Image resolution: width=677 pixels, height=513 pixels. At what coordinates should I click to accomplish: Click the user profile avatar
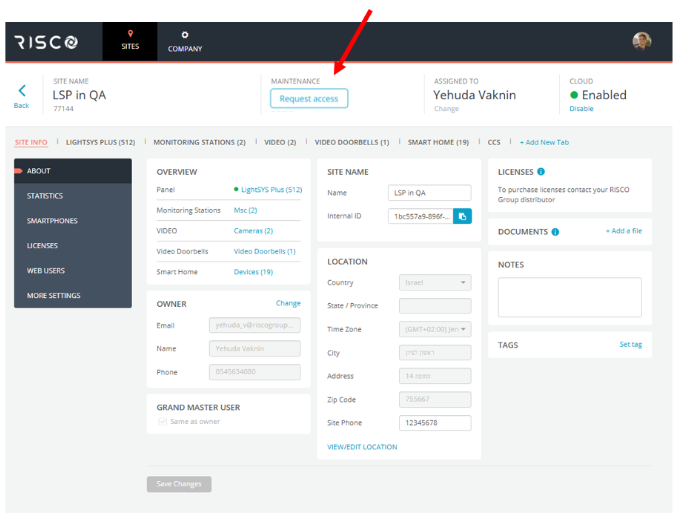coord(641,41)
